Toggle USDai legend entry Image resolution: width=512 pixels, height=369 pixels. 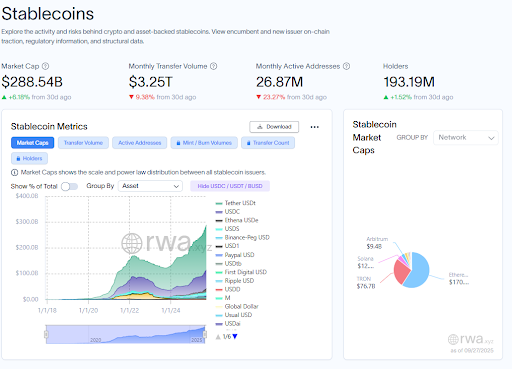[x=228, y=324]
